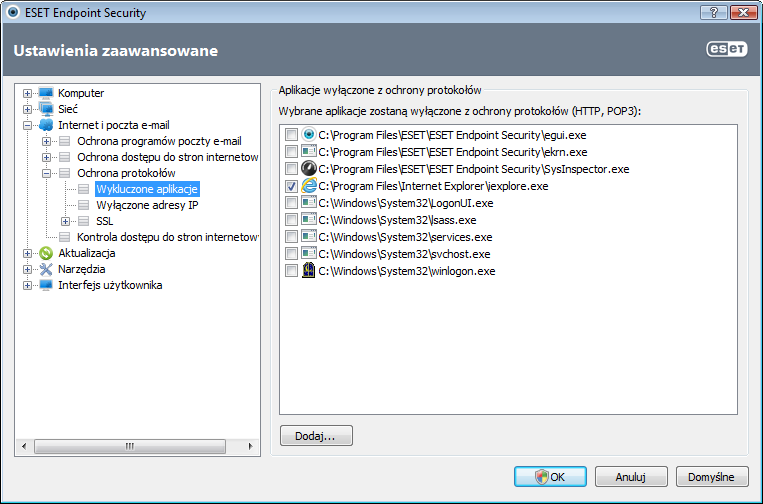
Task: Click the Interfejs użytkownika monitor icon
Action: click(46, 285)
